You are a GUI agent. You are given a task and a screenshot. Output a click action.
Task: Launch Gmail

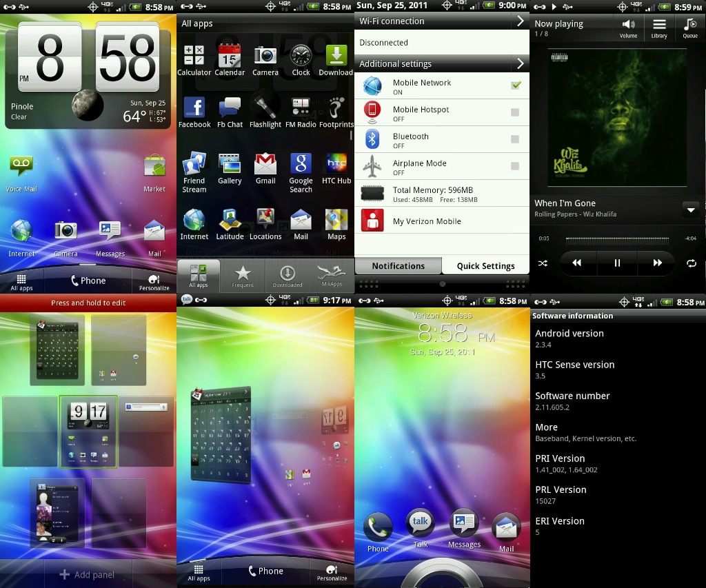tap(265, 168)
